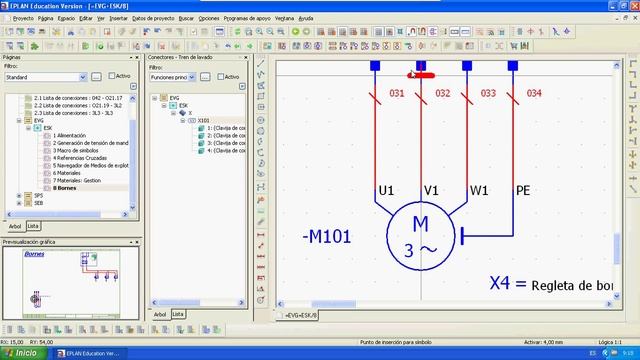
Task: Open the Insertar menu
Action: (x=118, y=18)
